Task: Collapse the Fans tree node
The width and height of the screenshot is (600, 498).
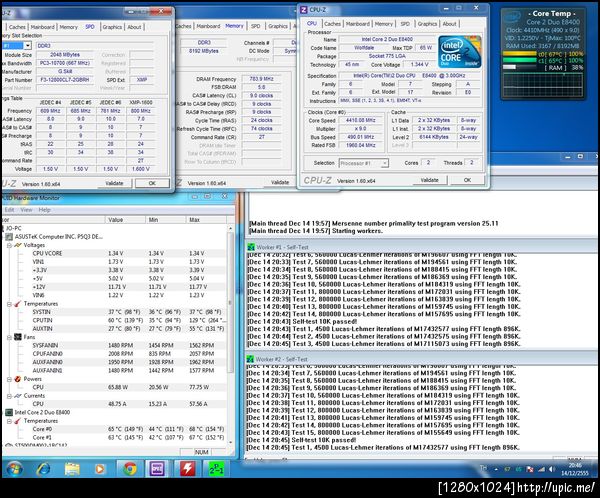Action: pos(9,337)
